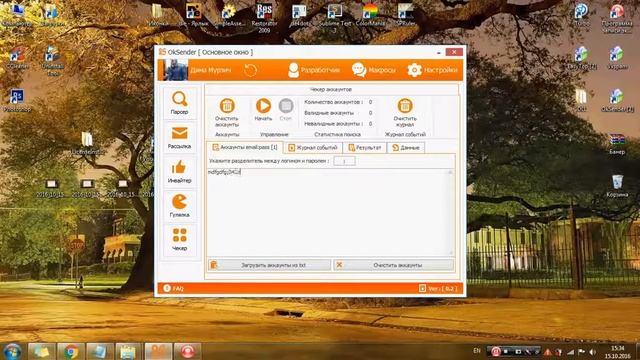Click the user avatar photo in header

pos(176,70)
